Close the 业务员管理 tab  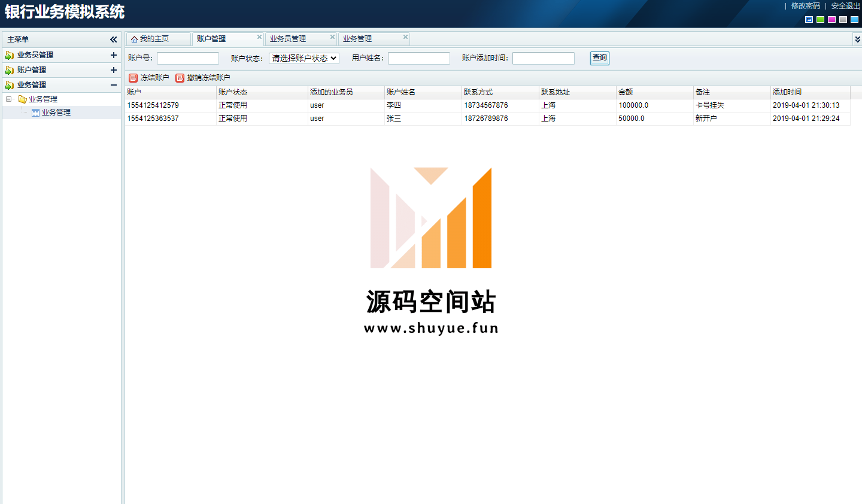click(x=332, y=37)
